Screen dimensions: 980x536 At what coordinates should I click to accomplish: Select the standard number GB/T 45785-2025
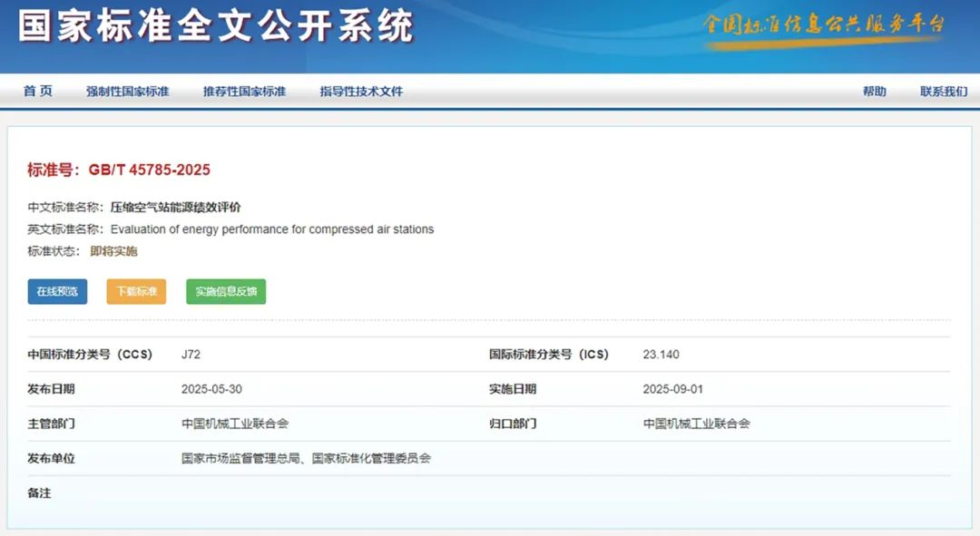tap(151, 170)
